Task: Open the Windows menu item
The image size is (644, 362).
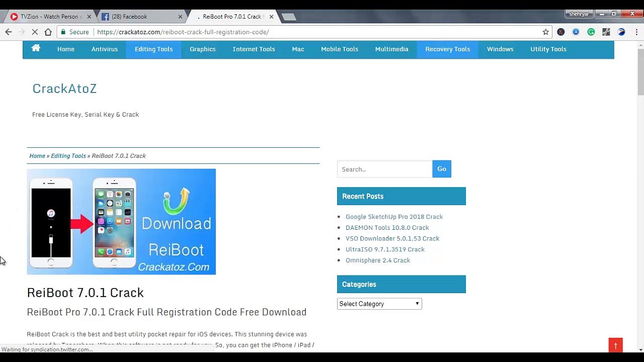Action: pyautogui.click(x=500, y=49)
